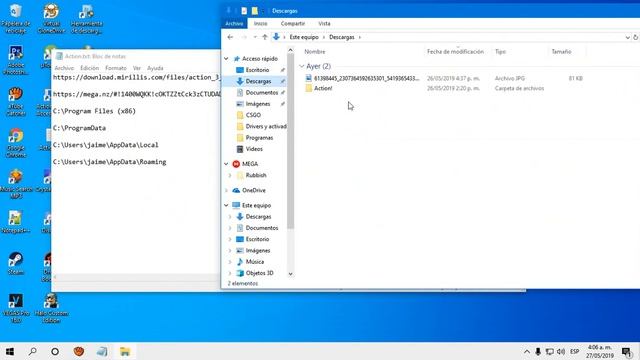Image resolution: width=640 pixels, height=360 pixels.
Task: Switch to Notepad via its taskbar icon
Action: pyautogui.click(x=102, y=351)
